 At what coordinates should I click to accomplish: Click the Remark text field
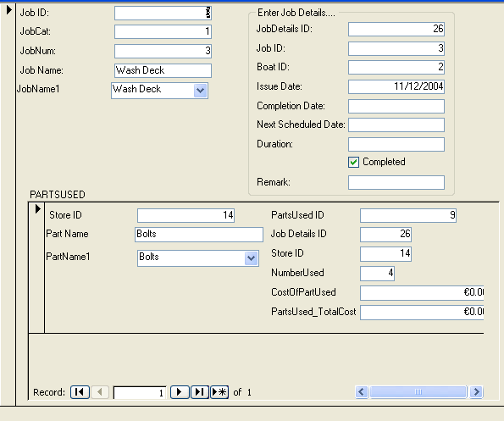tap(396, 182)
